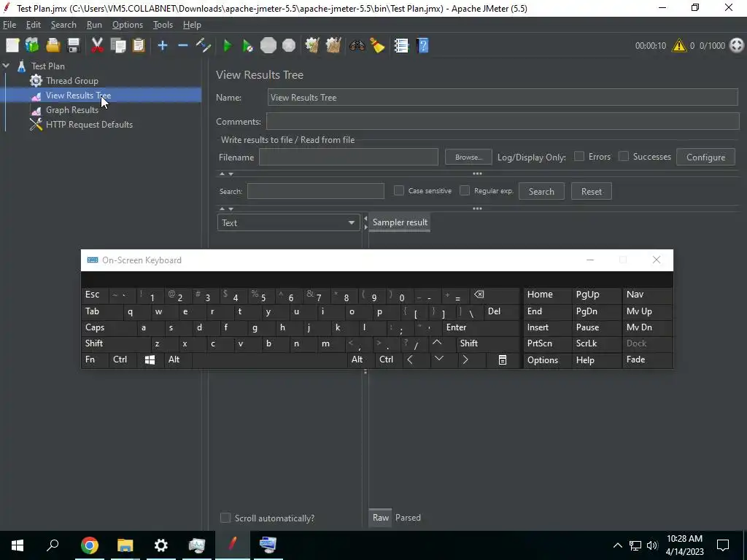Click the remote engines icon after 0/1000
Image resolution: width=747 pixels, height=560 pixels.
[x=737, y=46]
